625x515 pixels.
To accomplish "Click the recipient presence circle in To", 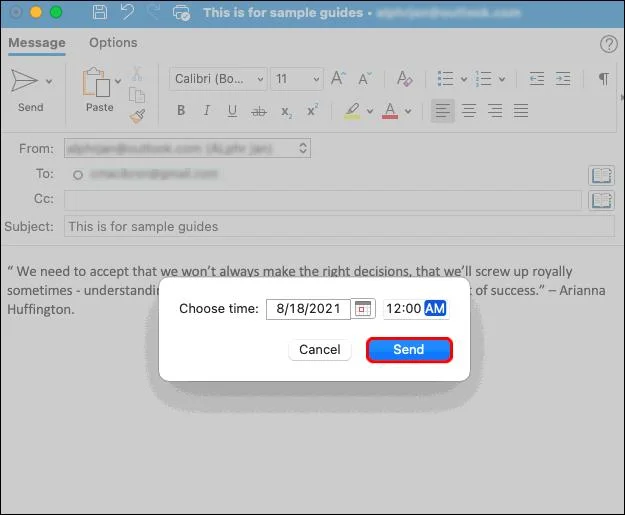I will point(78,175).
